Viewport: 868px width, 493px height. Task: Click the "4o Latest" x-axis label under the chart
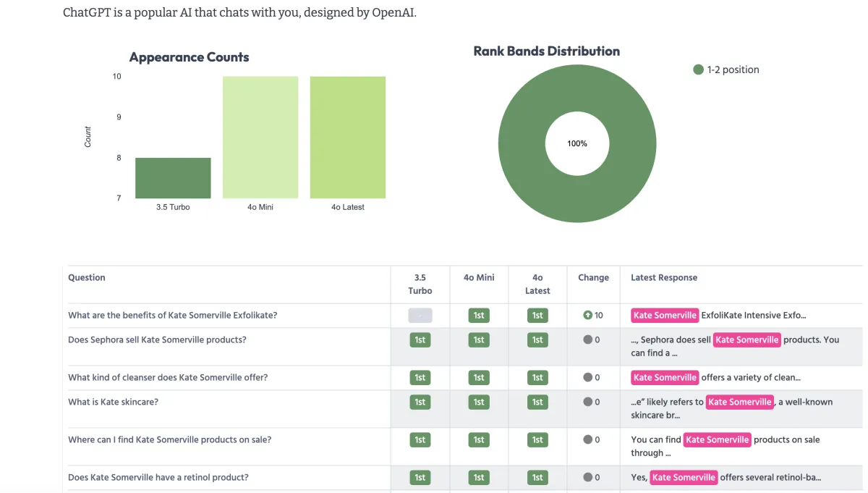pyautogui.click(x=348, y=207)
